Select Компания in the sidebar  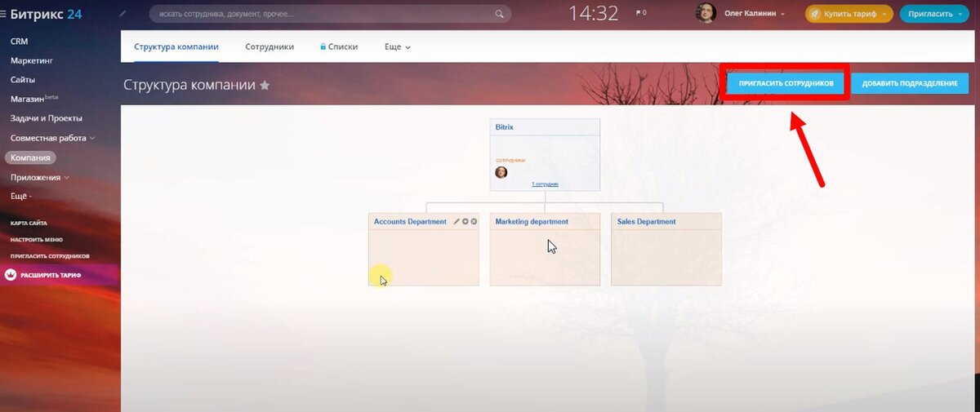pos(30,157)
